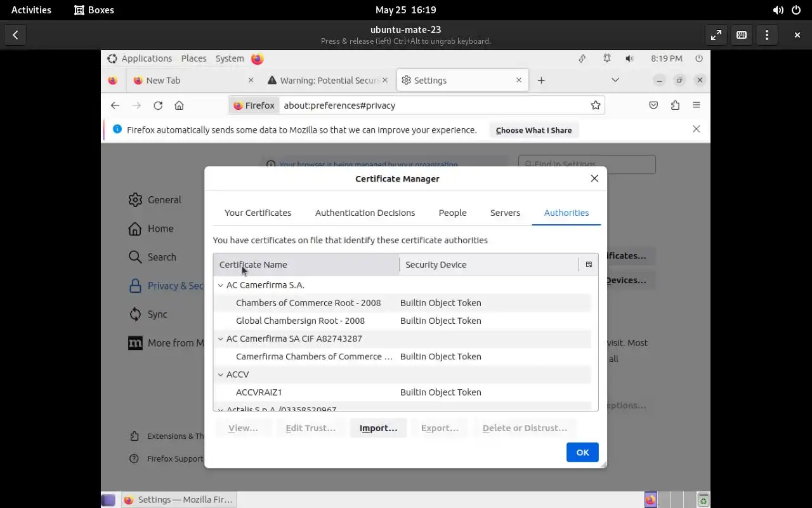The image size is (812, 508).
Task: Select Chambers of Commerce Root - 2008 certificate
Action: (402, 303)
